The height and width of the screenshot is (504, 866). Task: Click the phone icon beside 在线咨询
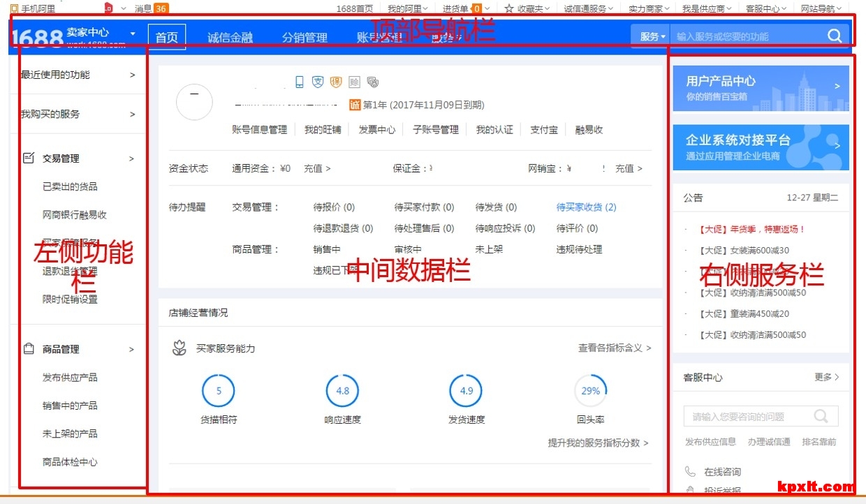tap(691, 472)
